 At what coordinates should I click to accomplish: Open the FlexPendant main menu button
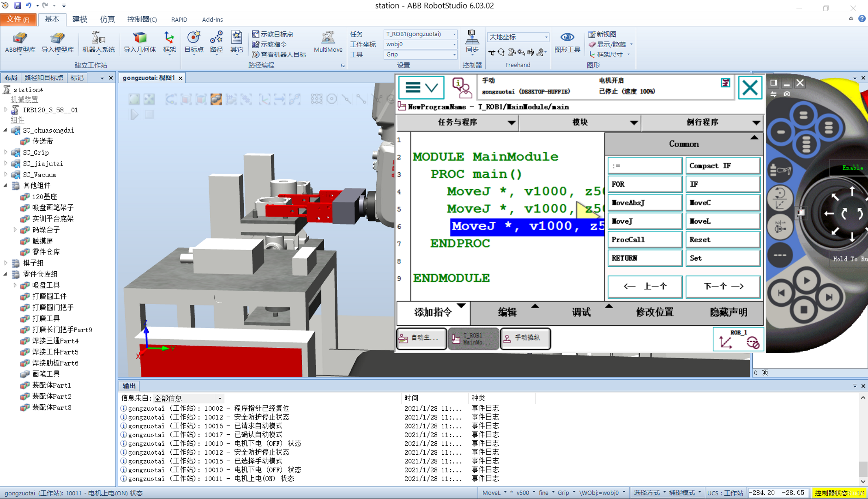(421, 88)
